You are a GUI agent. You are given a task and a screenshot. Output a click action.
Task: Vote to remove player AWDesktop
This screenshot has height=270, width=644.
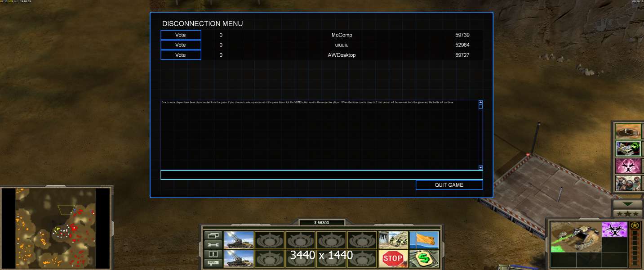(181, 55)
